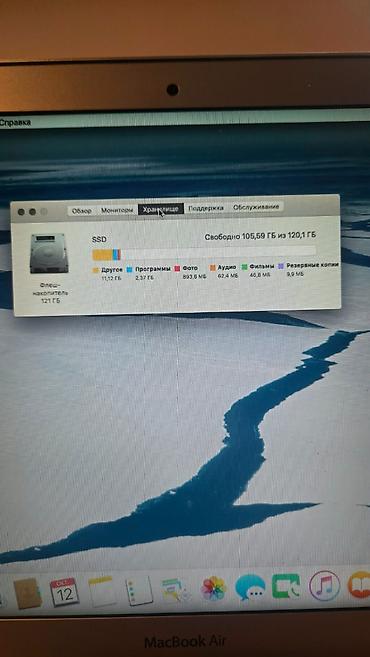The width and height of the screenshot is (370, 657).
Task: Open iTunes from the Dock
Action: click(324, 585)
